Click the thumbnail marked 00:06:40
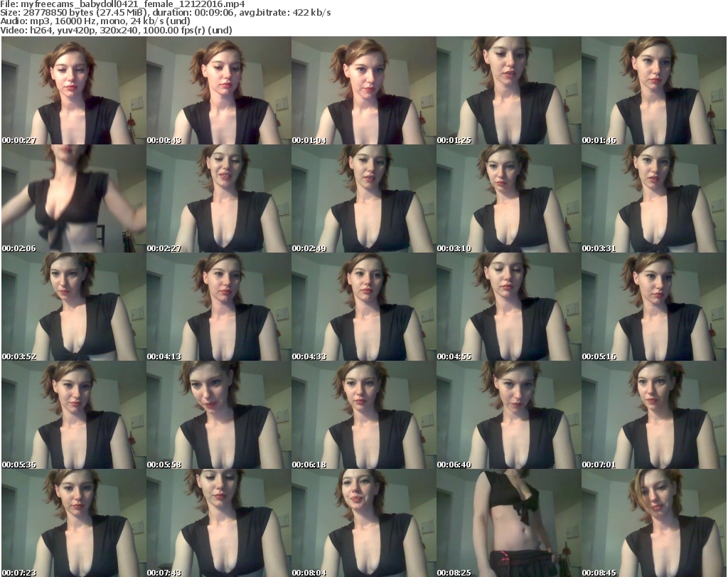Screen dimensions: 728x577 click(x=508, y=415)
